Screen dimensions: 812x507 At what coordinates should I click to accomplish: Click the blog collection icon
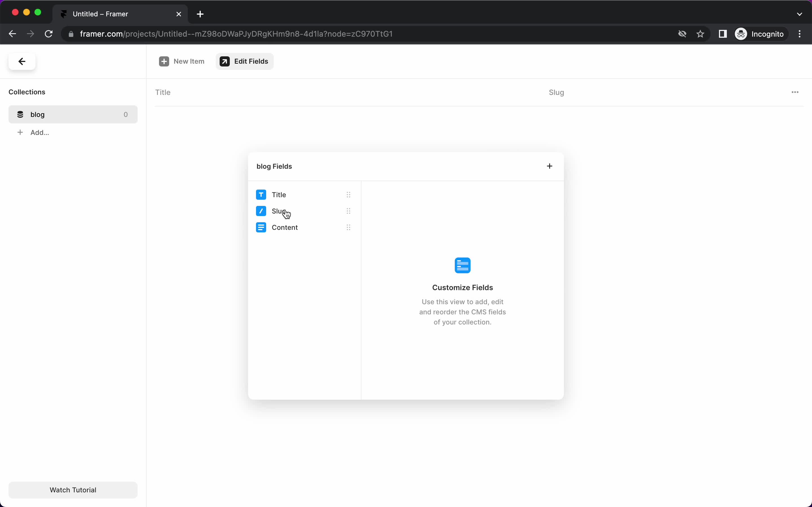click(21, 114)
